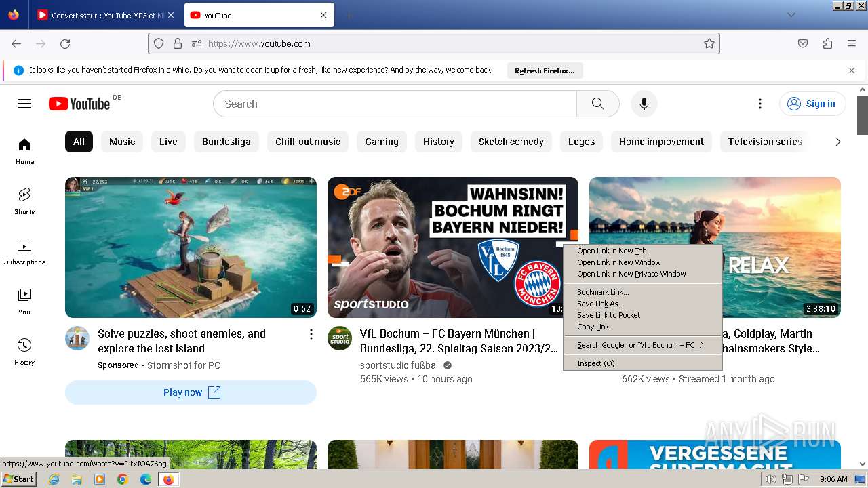The image size is (868, 488).
Task: Open a new tab with plus button
Action: [x=349, y=15]
